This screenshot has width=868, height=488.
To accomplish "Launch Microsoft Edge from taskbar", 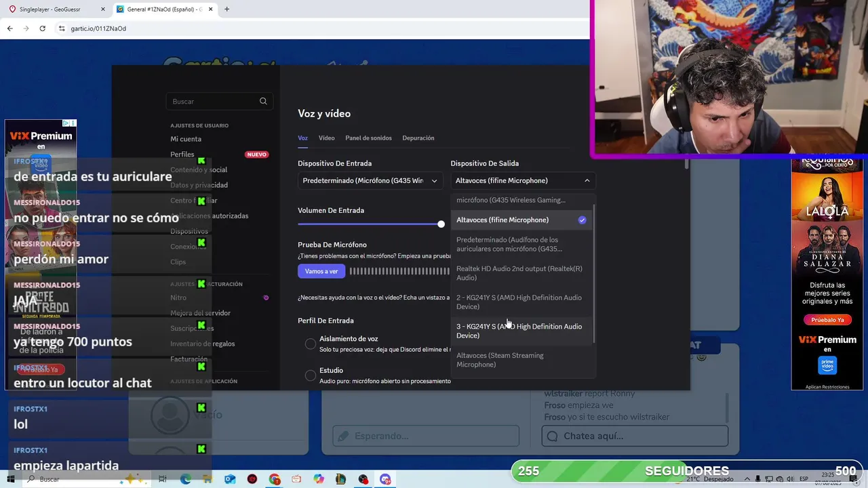I will (x=185, y=479).
